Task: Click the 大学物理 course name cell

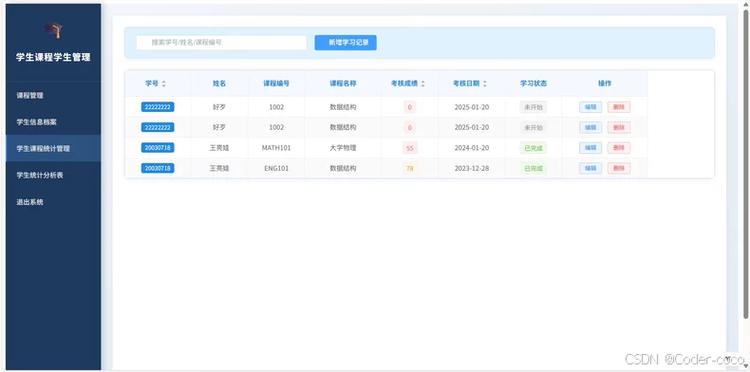Action: [342, 148]
